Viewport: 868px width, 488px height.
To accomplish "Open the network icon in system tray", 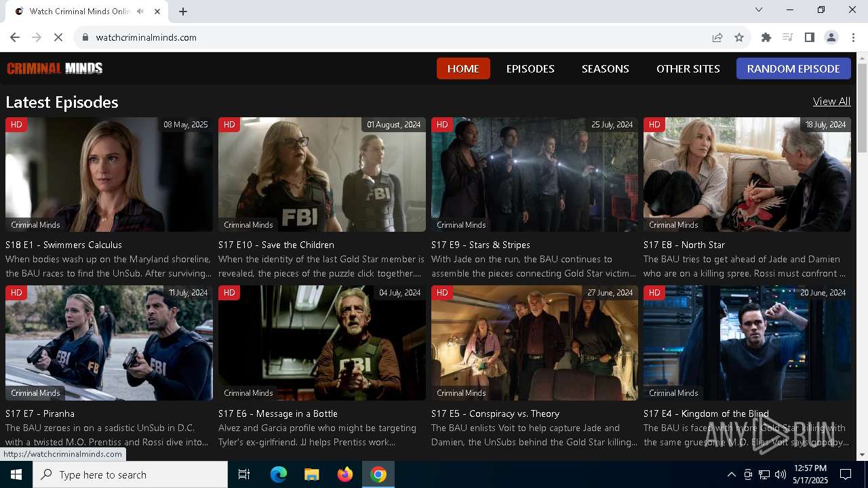I will click(x=764, y=474).
